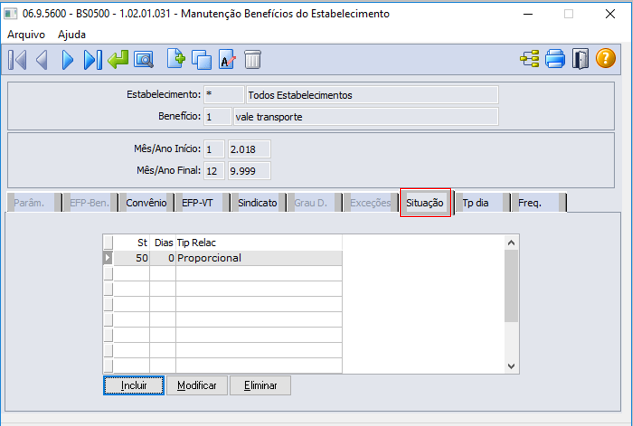Exit using the door icon
Image resolution: width=633 pixels, height=426 pixels.
pyautogui.click(x=580, y=59)
